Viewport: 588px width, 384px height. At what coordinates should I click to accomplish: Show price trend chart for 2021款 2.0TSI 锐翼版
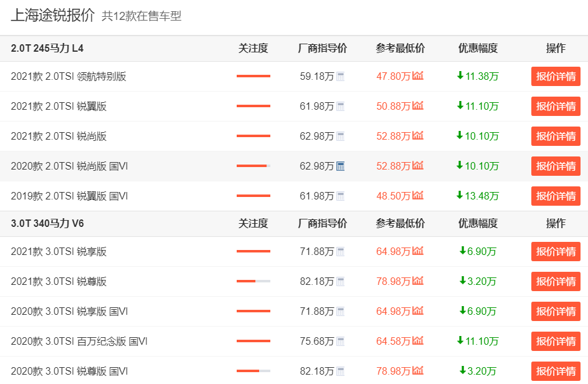click(418, 106)
